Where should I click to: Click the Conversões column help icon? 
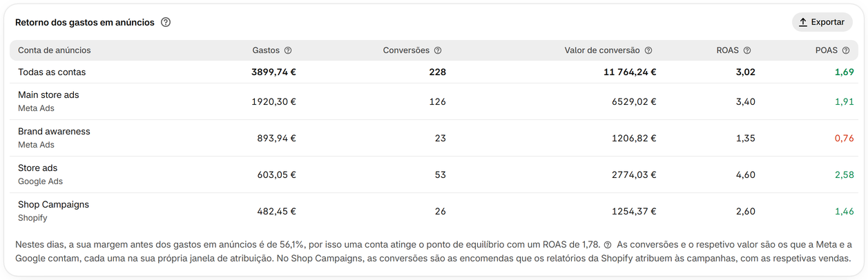[438, 50]
